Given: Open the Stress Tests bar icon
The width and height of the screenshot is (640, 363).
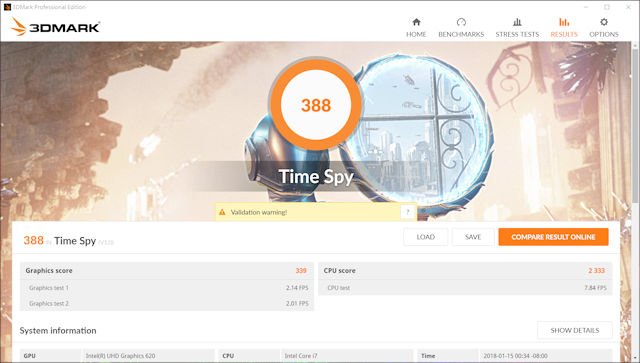Looking at the screenshot, I should [517, 22].
